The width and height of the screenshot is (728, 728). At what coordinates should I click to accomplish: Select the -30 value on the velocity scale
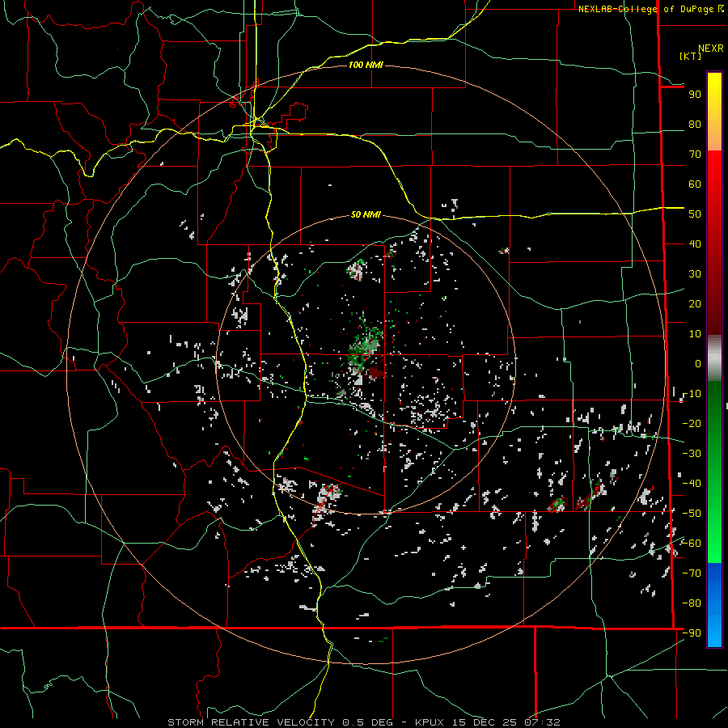click(x=692, y=454)
